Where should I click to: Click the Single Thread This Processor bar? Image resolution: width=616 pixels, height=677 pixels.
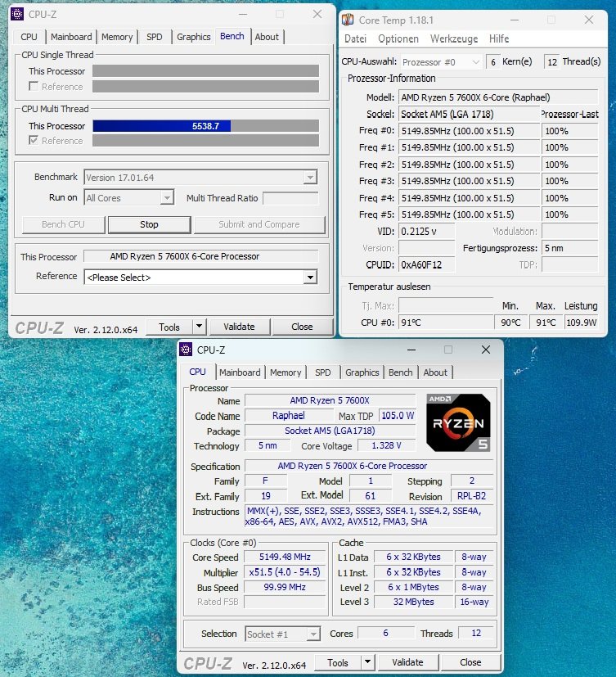(206, 70)
